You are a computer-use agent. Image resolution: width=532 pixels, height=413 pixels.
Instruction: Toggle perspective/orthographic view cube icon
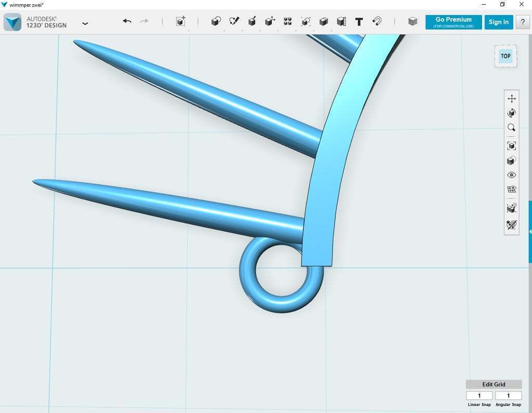click(x=512, y=161)
